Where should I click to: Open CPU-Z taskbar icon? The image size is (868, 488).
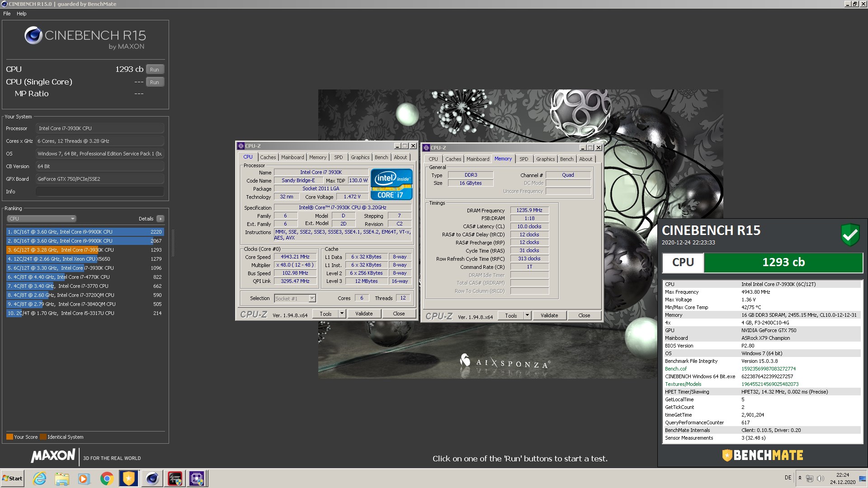[197, 479]
